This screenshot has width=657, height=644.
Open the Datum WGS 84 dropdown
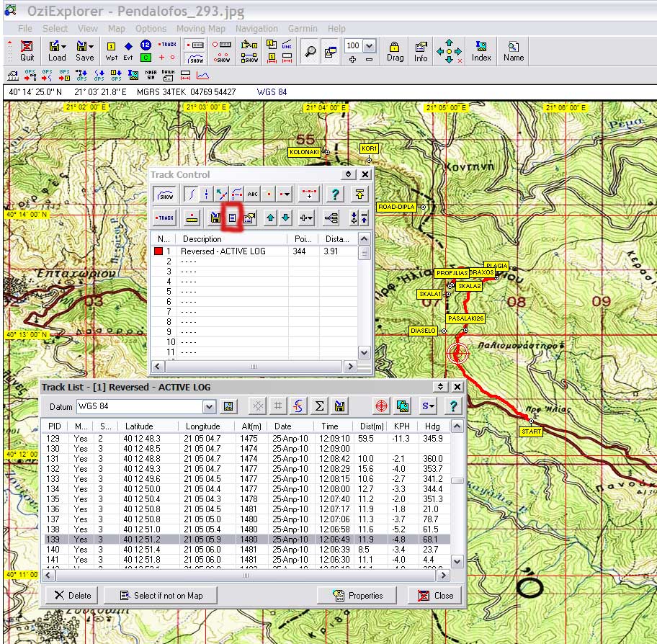(209, 407)
